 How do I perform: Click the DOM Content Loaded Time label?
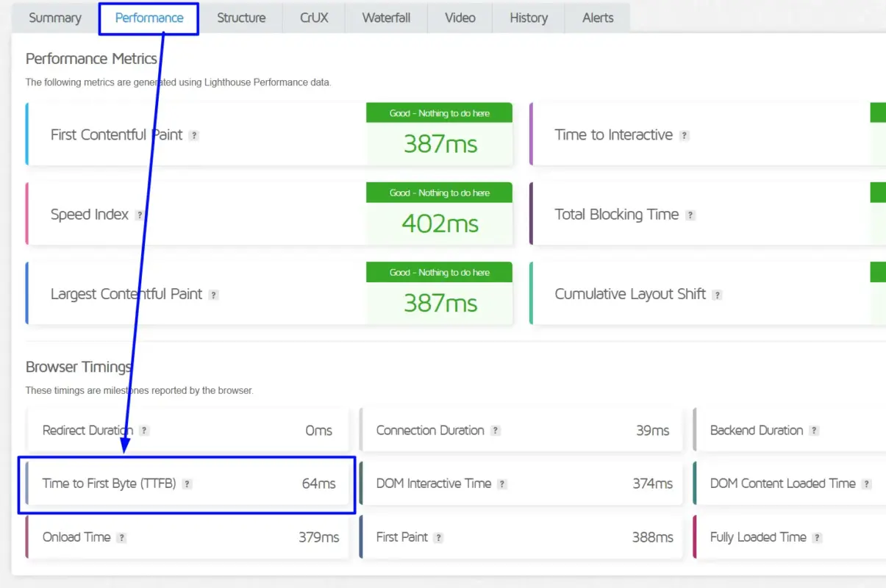(783, 484)
